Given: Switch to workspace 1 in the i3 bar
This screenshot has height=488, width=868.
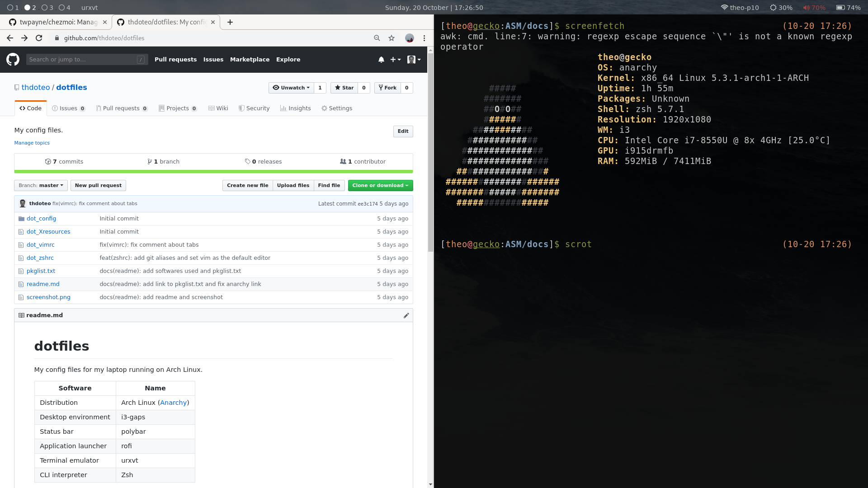Looking at the screenshot, I should click(x=13, y=8).
